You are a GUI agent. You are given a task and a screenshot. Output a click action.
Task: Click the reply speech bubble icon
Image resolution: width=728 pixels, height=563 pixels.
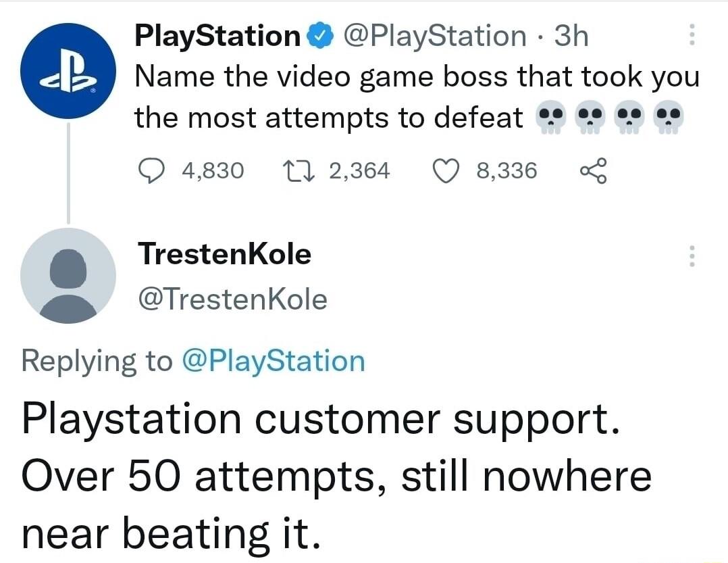pos(152,170)
